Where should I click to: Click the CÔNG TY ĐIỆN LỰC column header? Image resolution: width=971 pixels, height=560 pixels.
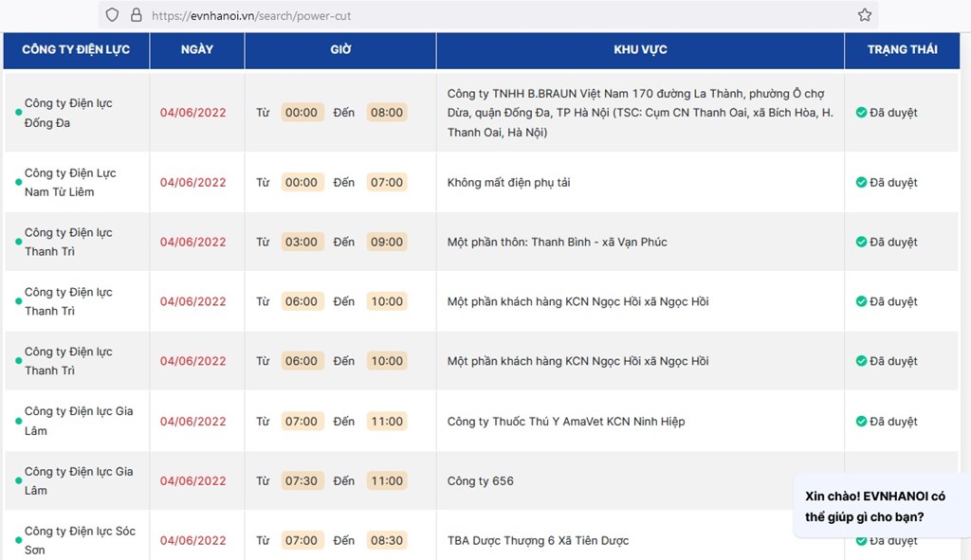point(76,49)
